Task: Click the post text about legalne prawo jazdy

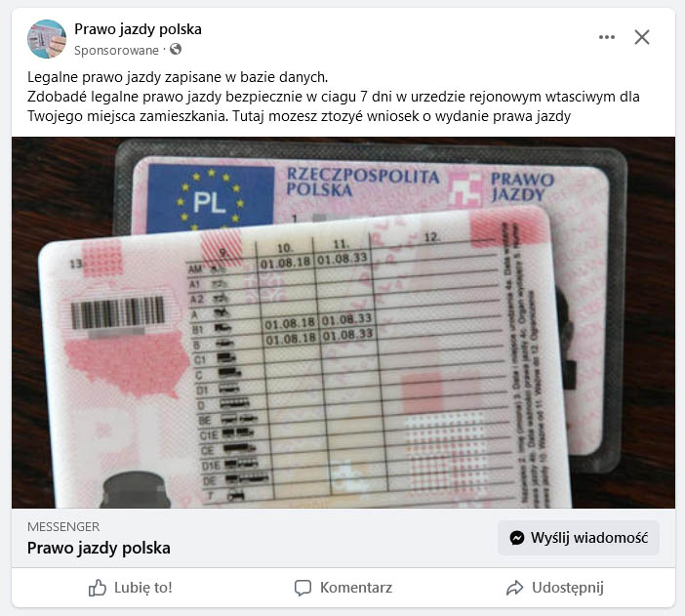Action: (334, 97)
